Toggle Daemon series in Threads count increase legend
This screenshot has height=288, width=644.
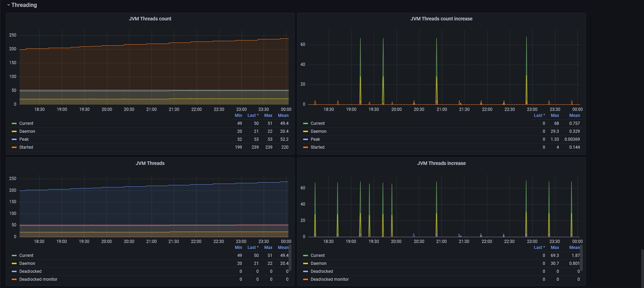[x=318, y=131]
